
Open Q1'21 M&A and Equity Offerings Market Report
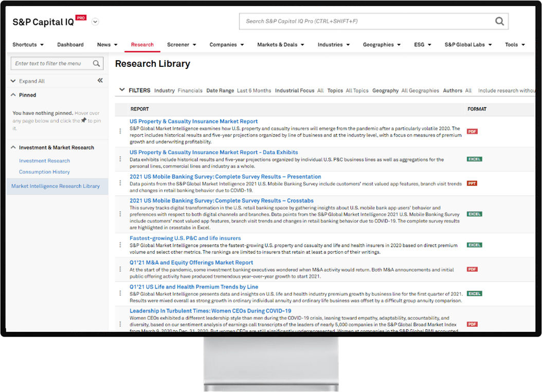click(191, 263)
